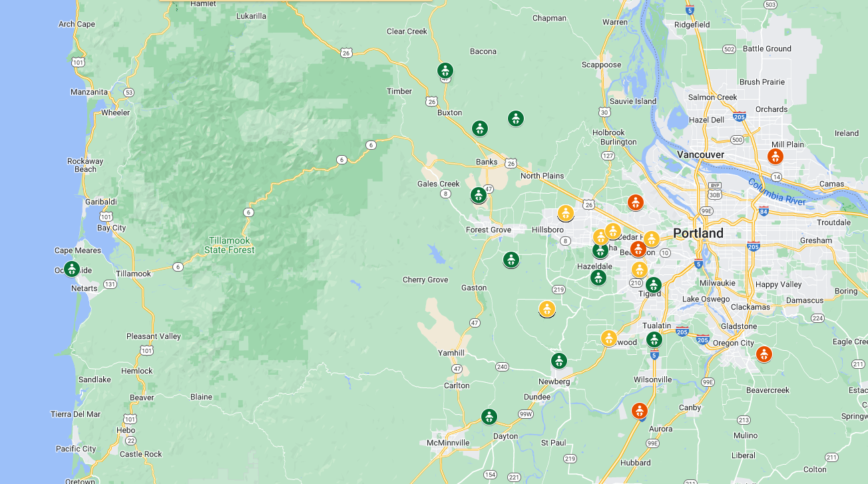Click the green marker at Oceanside
The image size is (868, 484).
[x=71, y=269]
